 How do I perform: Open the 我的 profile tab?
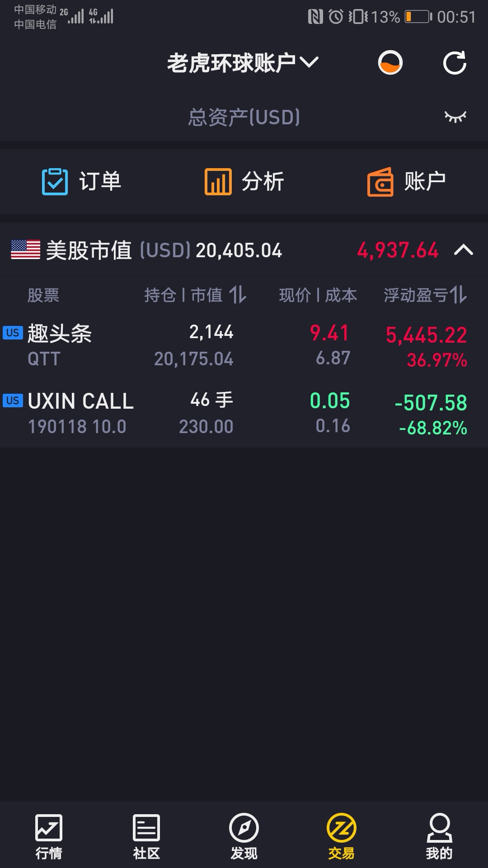tap(439, 836)
